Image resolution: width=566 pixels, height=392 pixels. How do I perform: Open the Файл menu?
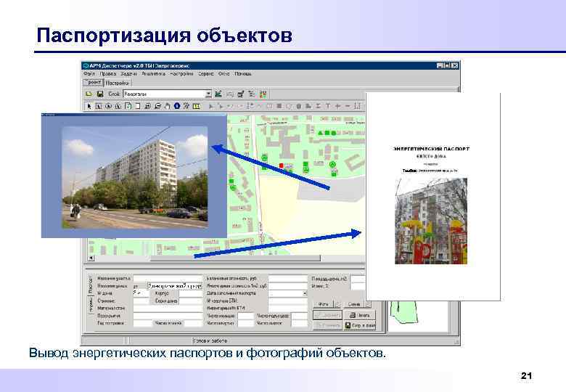[x=89, y=73]
